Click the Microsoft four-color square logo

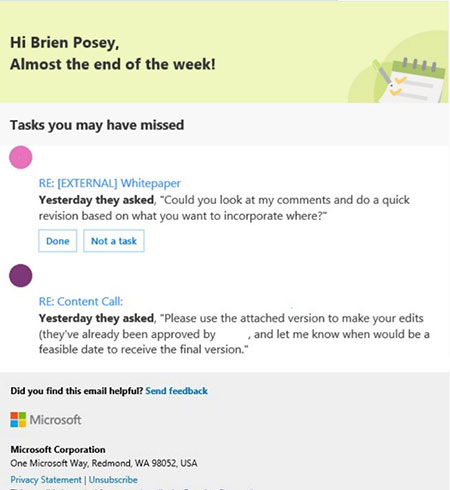[18, 420]
